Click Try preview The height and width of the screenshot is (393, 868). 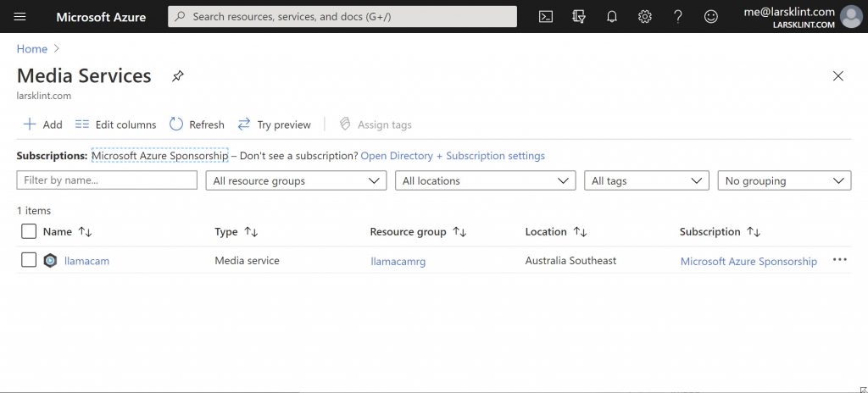[275, 125]
